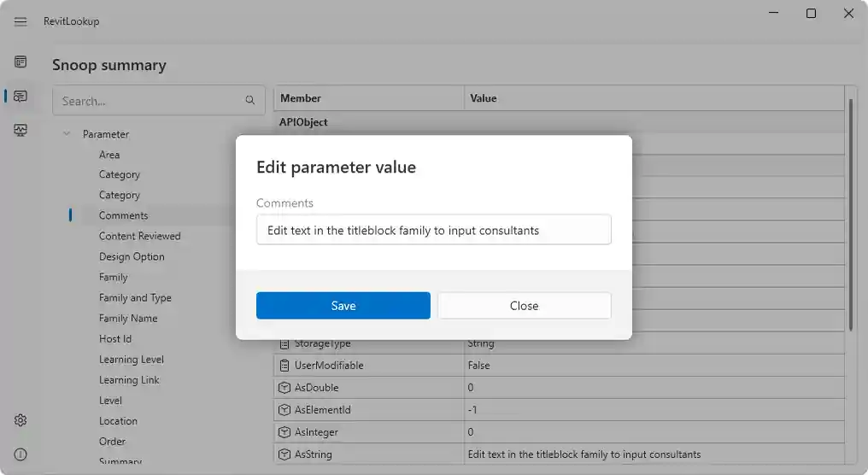Open the settings gear icon
Viewport: 868px width, 475px height.
pos(21,420)
